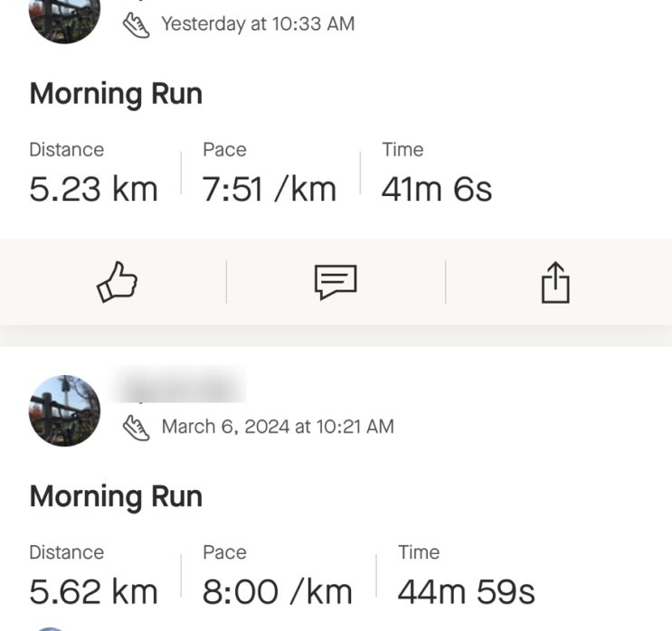Open the March 6 Morning Run title

[x=116, y=496]
